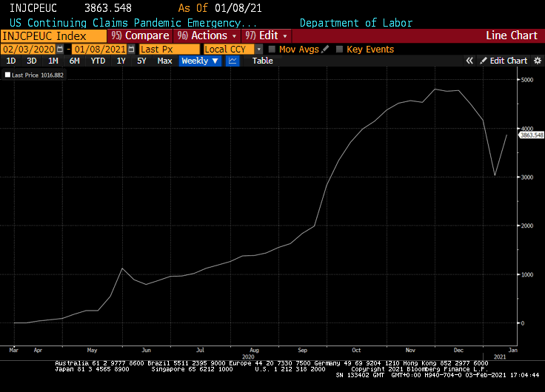This screenshot has width=545, height=392.
Task: Enable the Mov Avgs checkbox
Action: (272, 50)
